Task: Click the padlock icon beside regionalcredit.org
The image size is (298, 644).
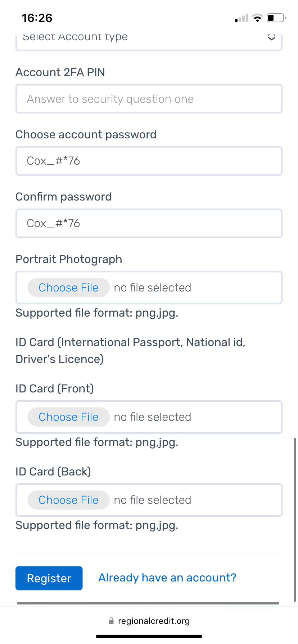Action: click(111, 621)
